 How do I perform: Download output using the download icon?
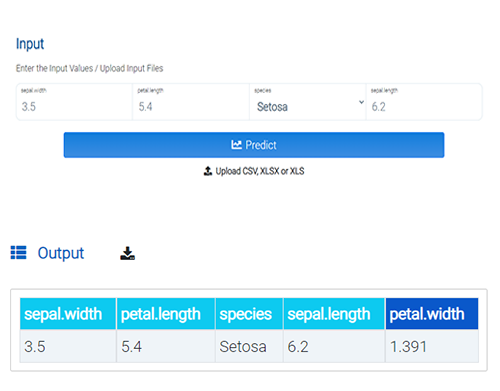coord(127,253)
